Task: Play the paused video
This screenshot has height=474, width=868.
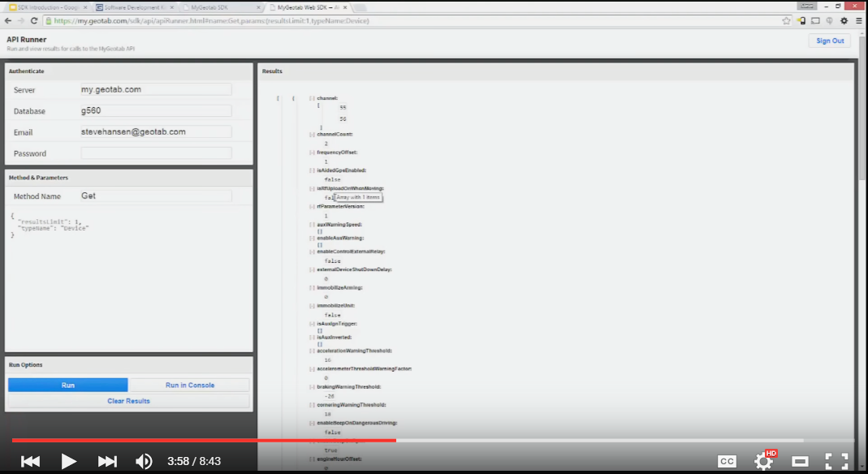Action: (x=69, y=461)
